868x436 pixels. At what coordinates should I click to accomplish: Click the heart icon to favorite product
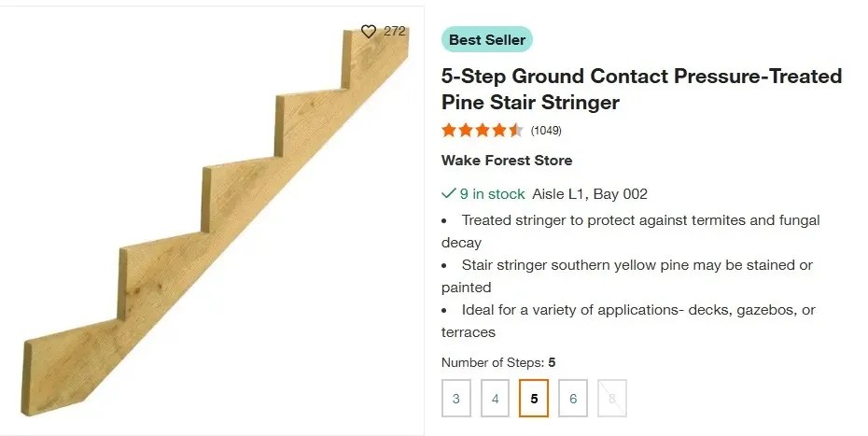[369, 32]
